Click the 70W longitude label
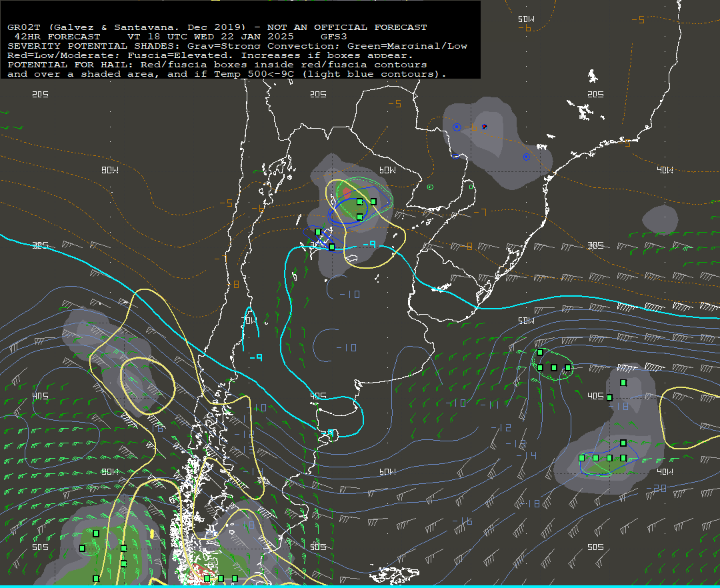 [249, 321]
